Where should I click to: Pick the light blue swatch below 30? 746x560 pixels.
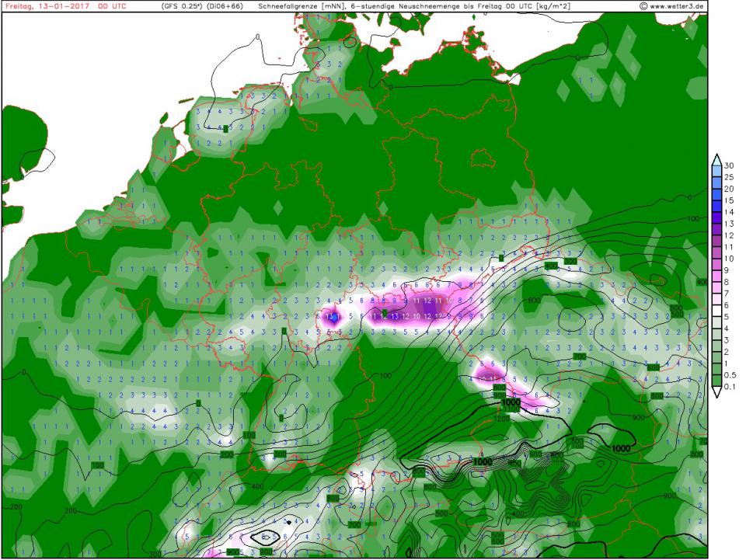716,172
